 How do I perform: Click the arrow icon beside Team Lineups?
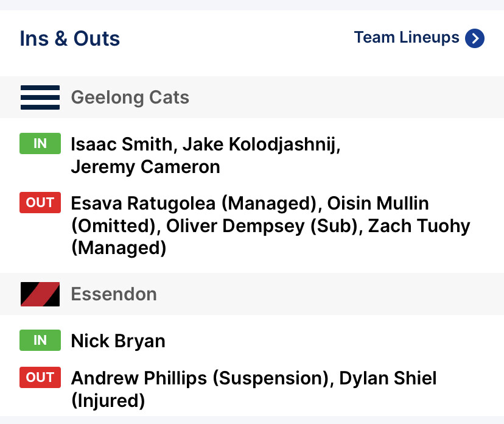(x=475, y=38)
